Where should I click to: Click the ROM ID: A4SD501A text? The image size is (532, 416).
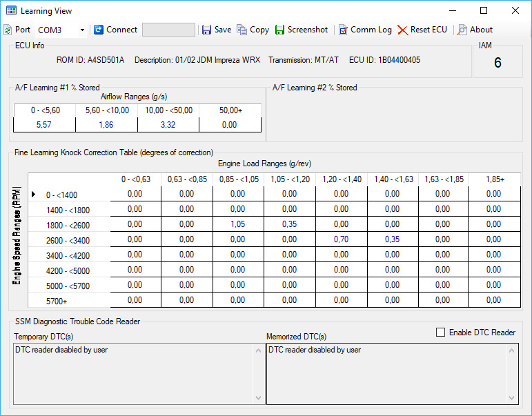[x=90, y=60]
